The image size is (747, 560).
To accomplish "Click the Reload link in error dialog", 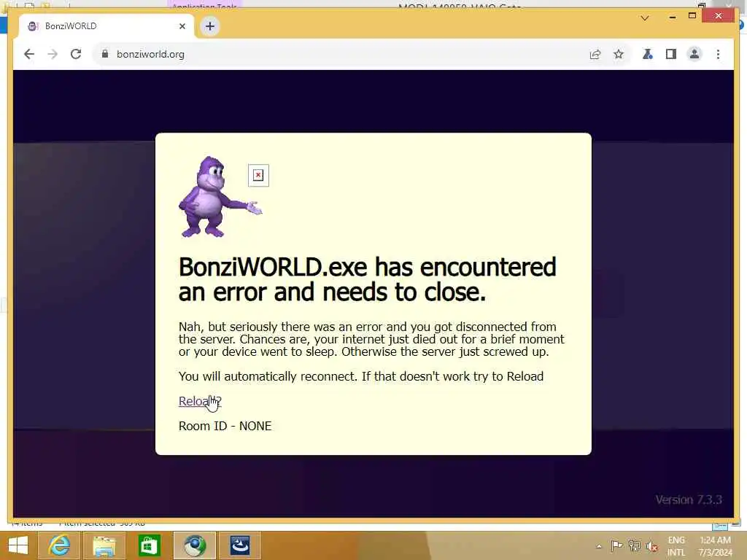I will [200, 402].
